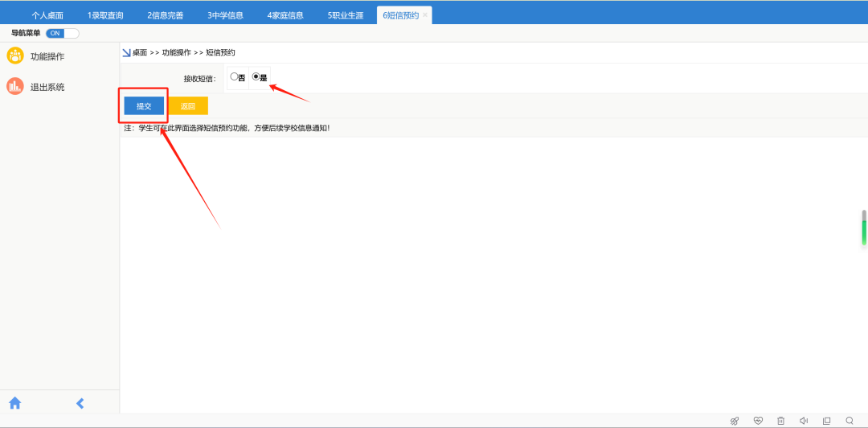This screenshot has height=428, width=868.
Task: Select the 否 radio button
Action: (x=234, y=77)
